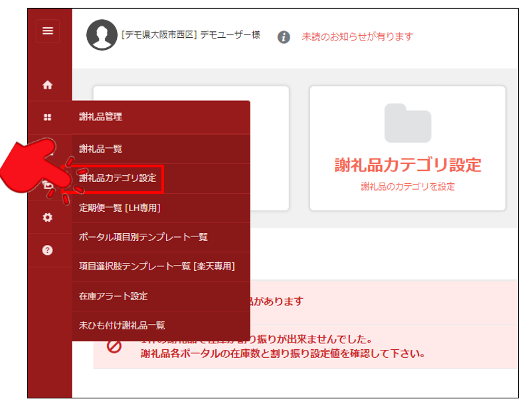
Task: Open settings via sidebar gear icon
Action: (47, 217)
